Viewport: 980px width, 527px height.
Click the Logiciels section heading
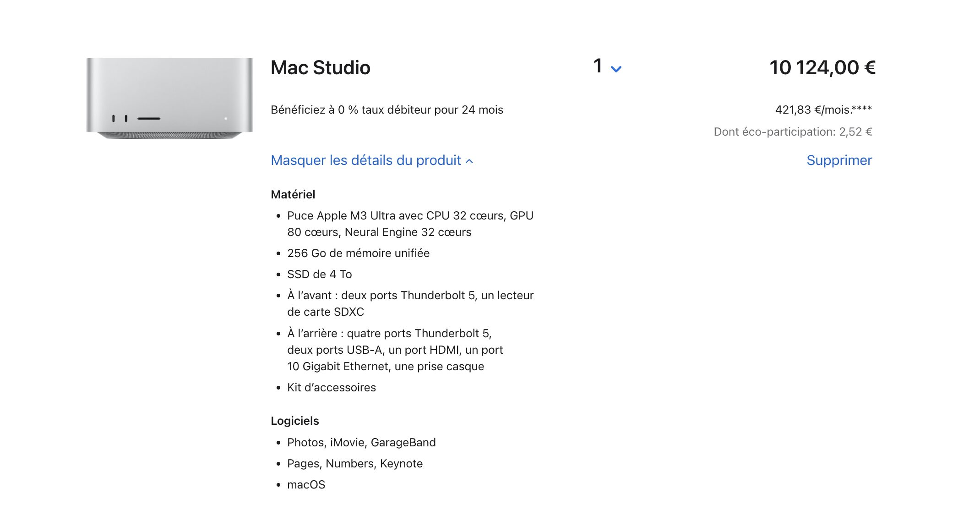click(x=294, y=421)
